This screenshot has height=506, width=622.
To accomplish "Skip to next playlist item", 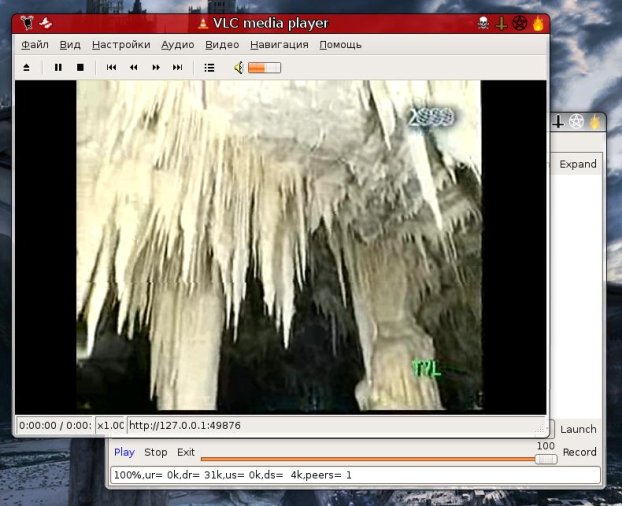I will click(178, 67).
